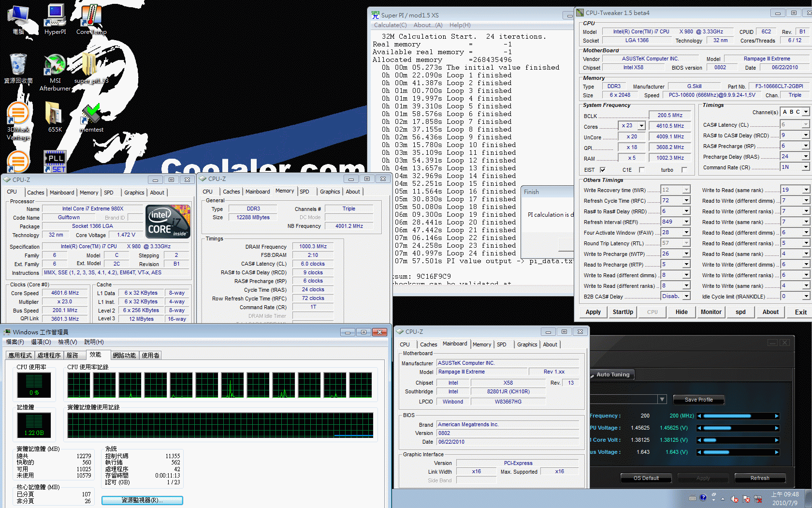Open the Channel(s) A B C dropdown
Screen dimensions: 812x508
pyautogui.click(x=806, y=112)
